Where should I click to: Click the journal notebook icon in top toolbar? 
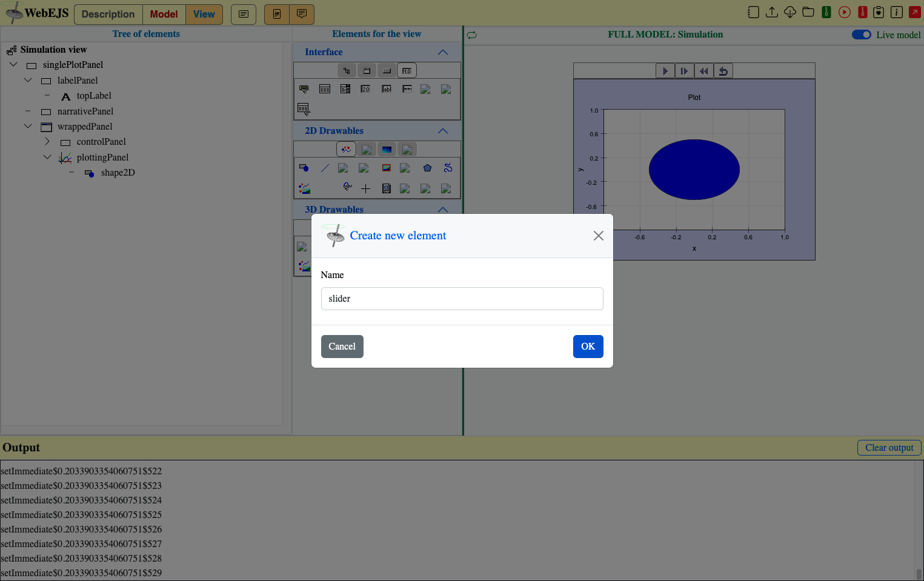[x=753, y=12]
